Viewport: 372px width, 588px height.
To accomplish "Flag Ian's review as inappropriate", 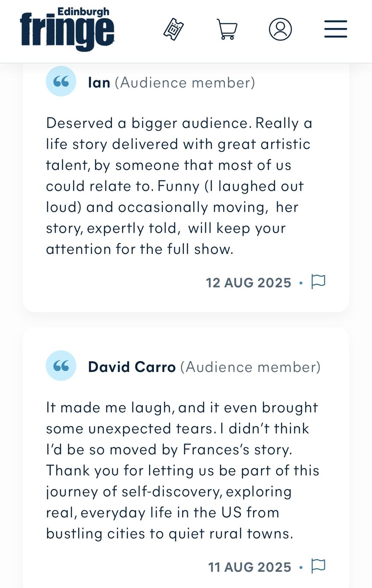I will [318, 282].
